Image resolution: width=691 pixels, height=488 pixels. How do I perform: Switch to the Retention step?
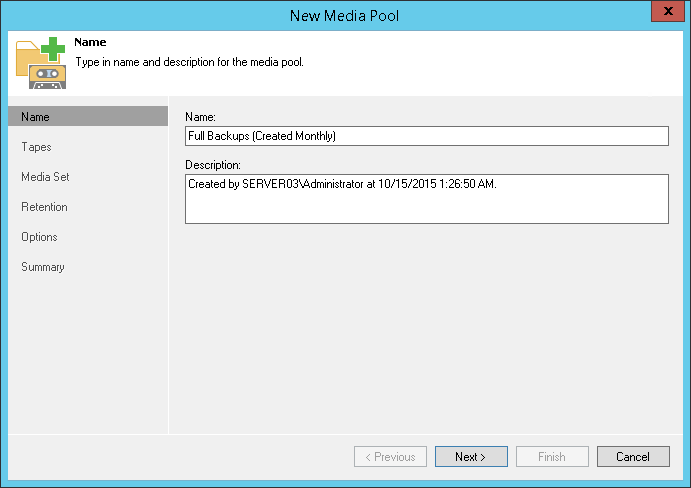(44, 207)
